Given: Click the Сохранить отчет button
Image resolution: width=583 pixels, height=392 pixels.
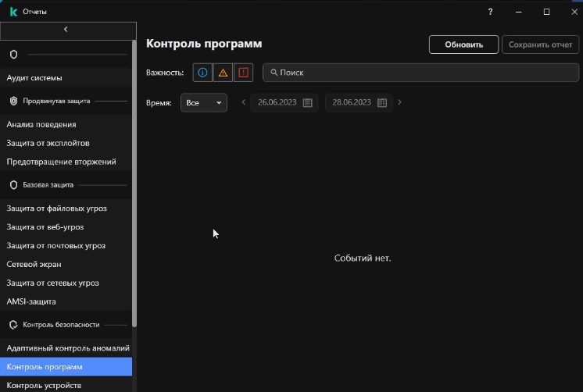Looking at the screenshot, I should coord(540,45).
